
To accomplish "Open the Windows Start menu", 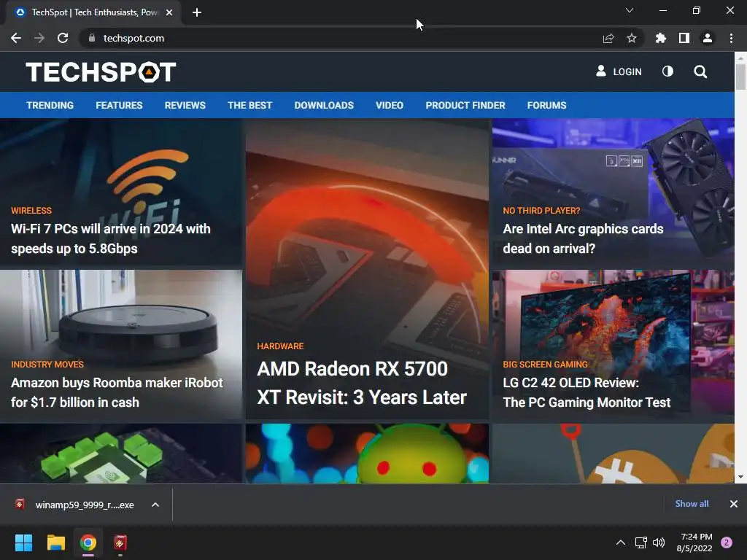I will pos(23,542).
